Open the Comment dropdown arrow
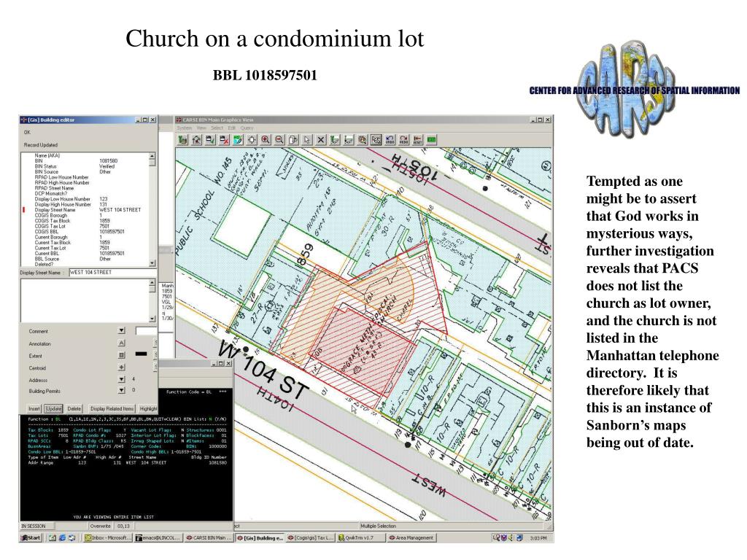This screenshot has height=560, width=747. [122, 330]
